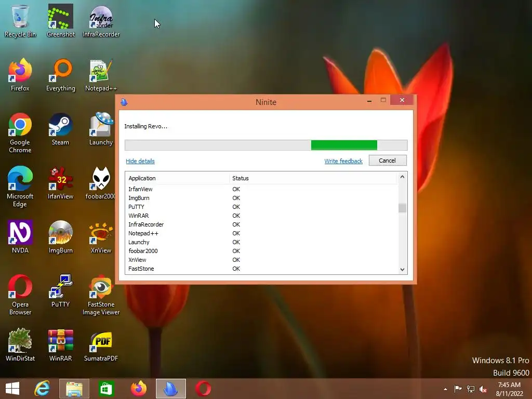
Task: Select the XnView row in list
Action: (x=261, y=260)
